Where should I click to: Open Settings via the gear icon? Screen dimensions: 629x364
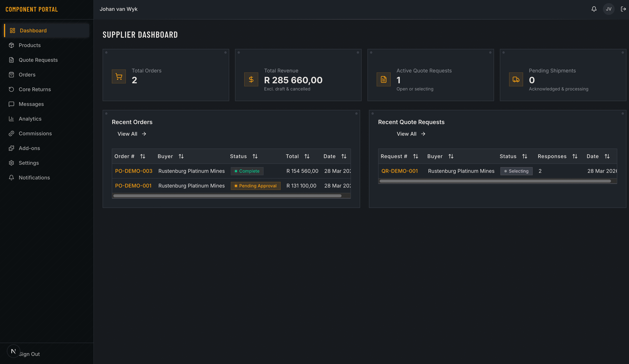pos(12,163)
